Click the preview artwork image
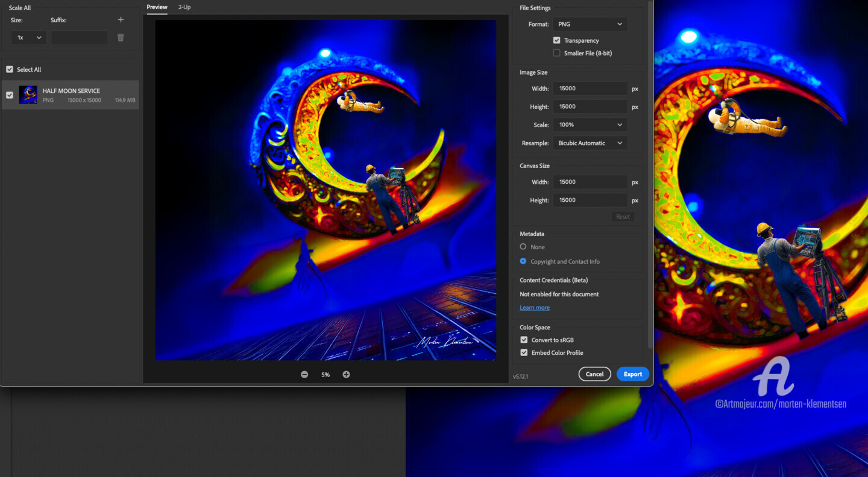The image size is (868, 477). coord(325,190)
